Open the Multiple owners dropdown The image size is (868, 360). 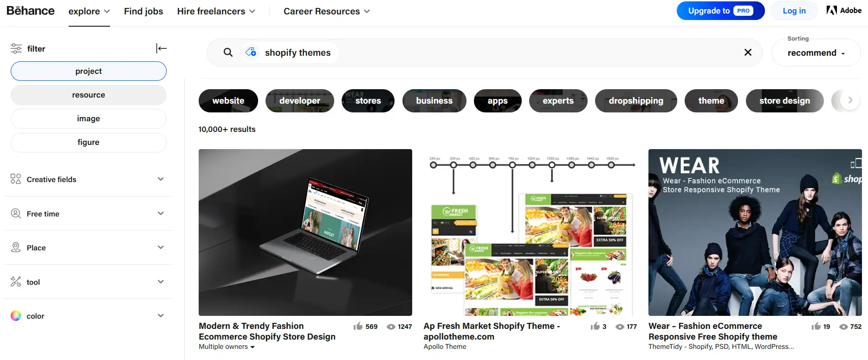coord(227,347)
